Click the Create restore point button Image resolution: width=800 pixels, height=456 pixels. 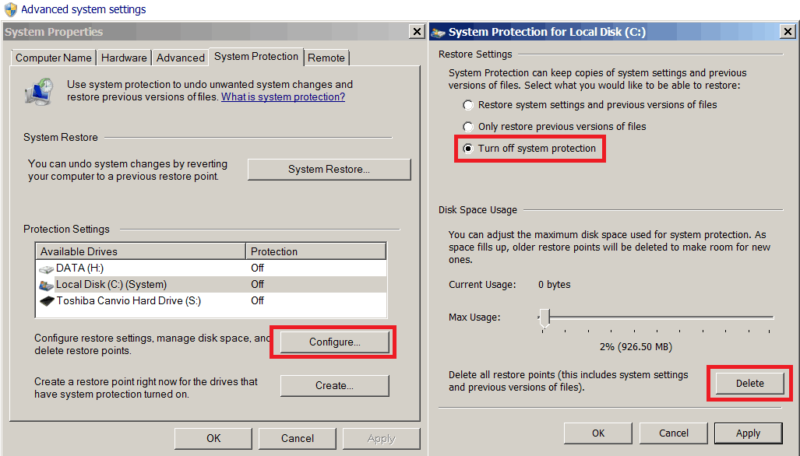pos(335,386)
